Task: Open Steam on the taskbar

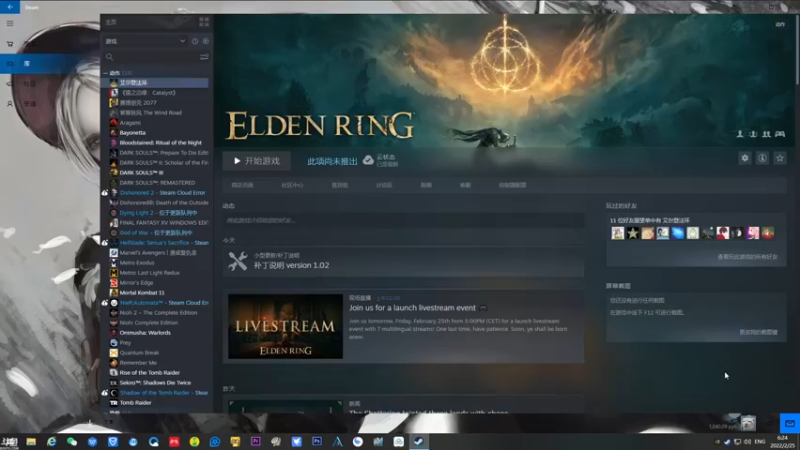Action: 418,442
